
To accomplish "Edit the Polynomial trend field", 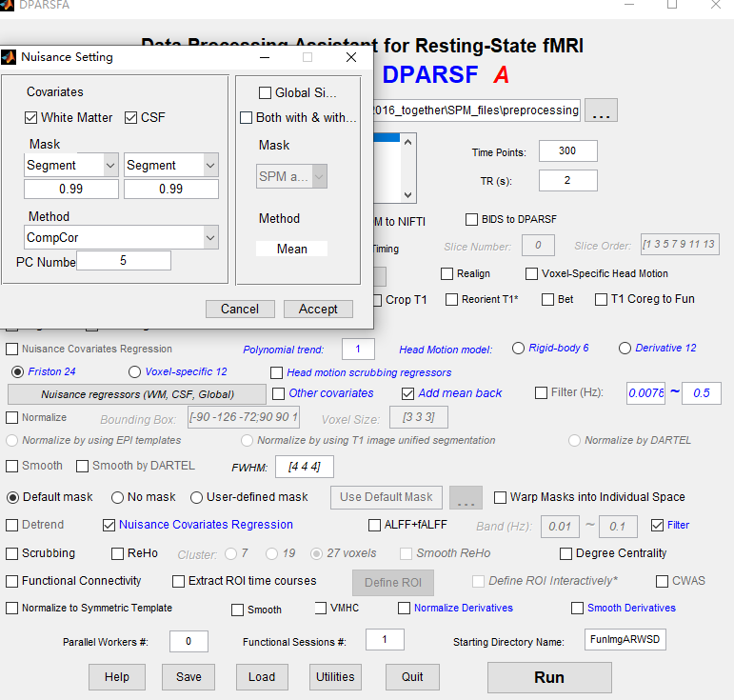I will [x=358, y=349].
